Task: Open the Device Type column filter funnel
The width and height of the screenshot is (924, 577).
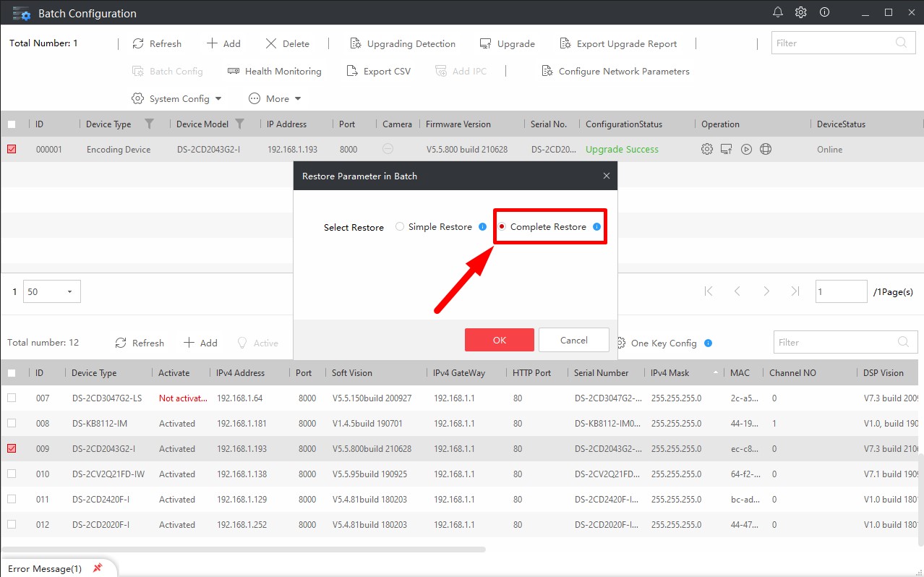Action: (149, 124)
